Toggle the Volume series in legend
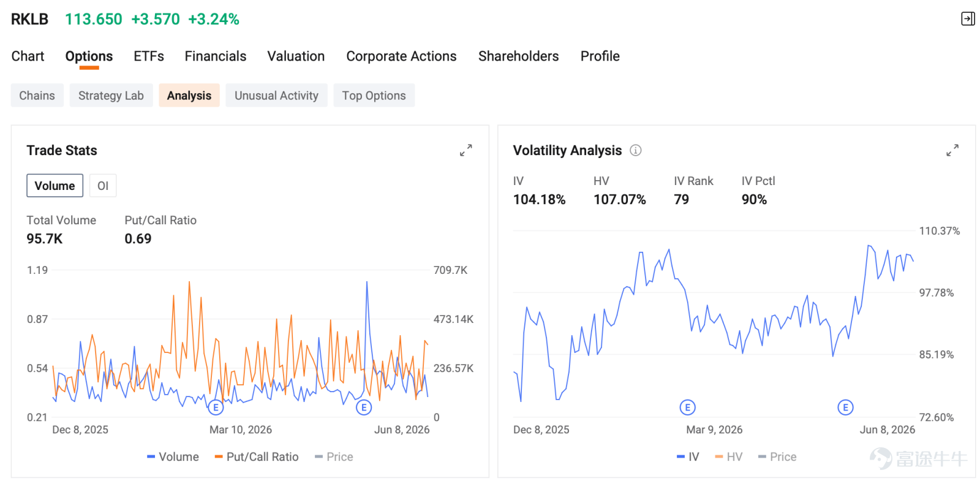This screenshot has height=481, width=980. tap(173, 456)
